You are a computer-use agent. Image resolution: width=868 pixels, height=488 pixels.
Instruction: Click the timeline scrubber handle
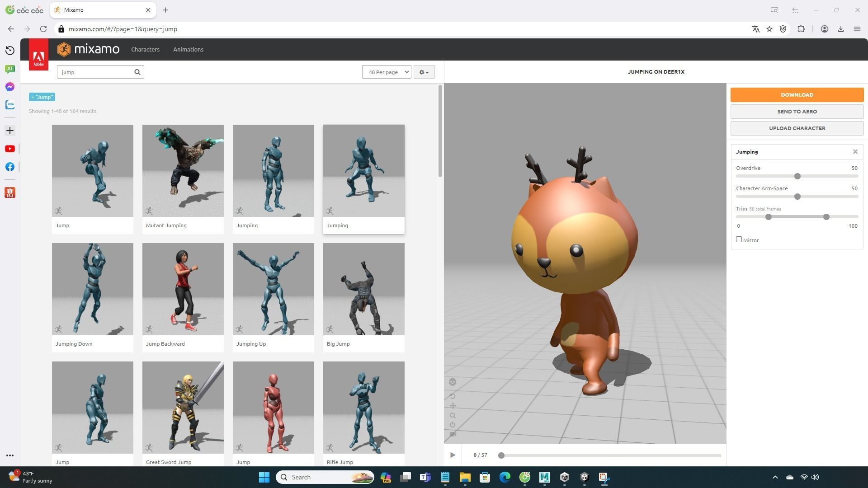click(501, 455)
